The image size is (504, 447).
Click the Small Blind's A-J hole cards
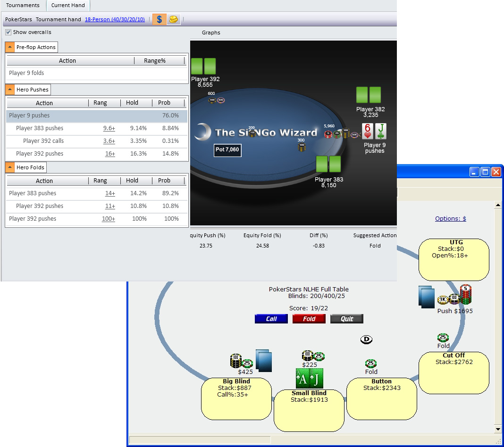click(x=309, y=378)
